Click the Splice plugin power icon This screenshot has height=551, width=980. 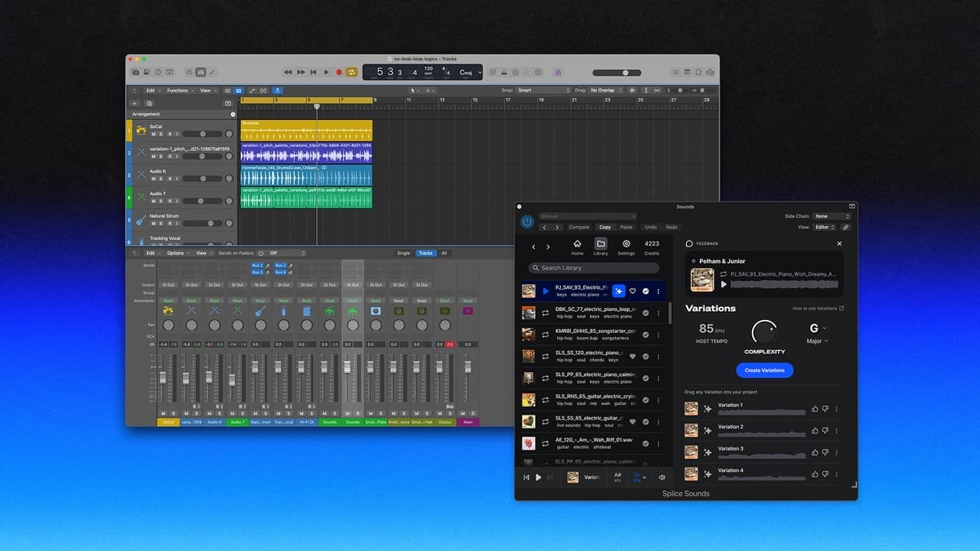click(528, 222)
